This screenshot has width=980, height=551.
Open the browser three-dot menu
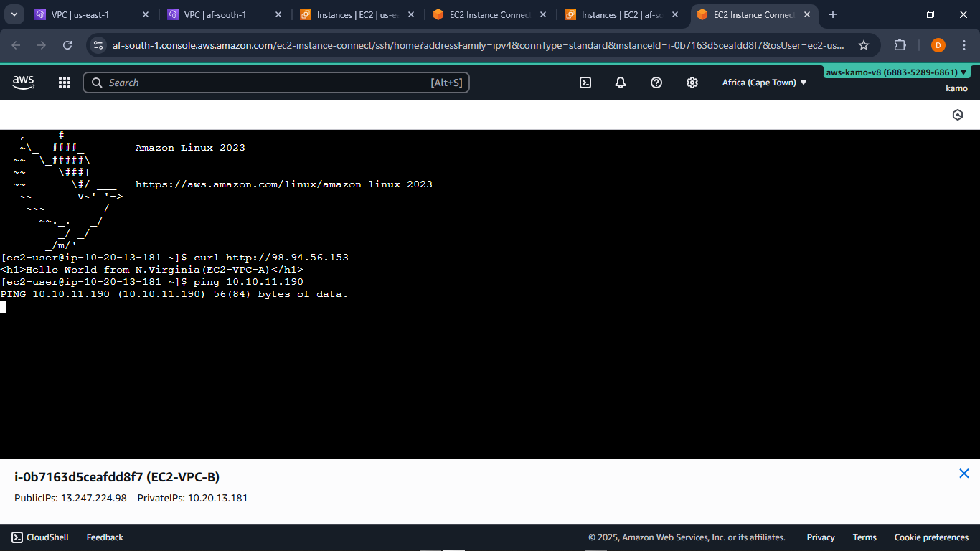tap(965, 44)
